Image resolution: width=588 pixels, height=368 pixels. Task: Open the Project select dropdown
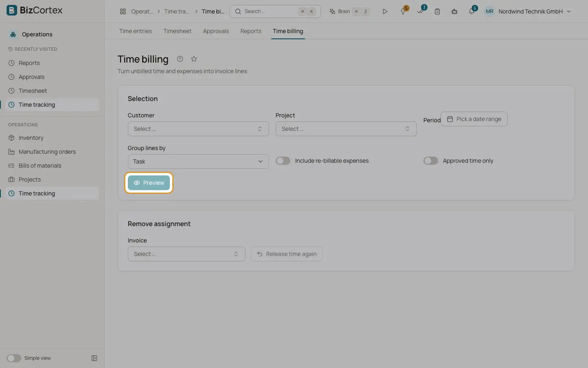click(x=346, y=129)
